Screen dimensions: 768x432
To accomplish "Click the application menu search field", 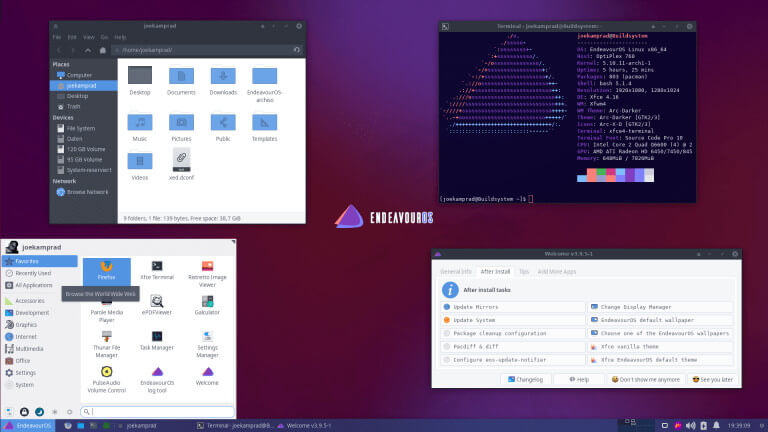I will 157,412.
